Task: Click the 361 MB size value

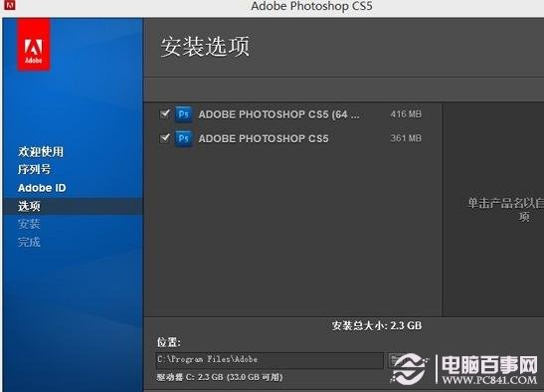Action: pos(406,138)
